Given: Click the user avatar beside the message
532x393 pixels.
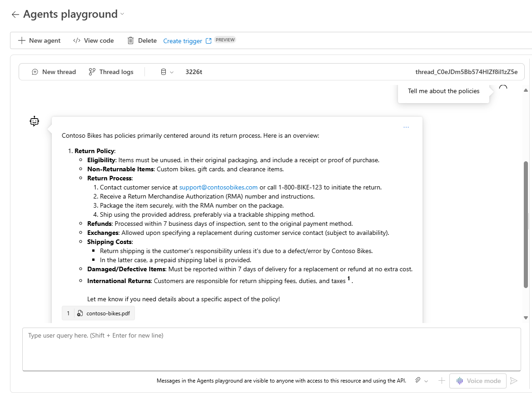Looking at the screenshot, I should click(x=503, y=88).
